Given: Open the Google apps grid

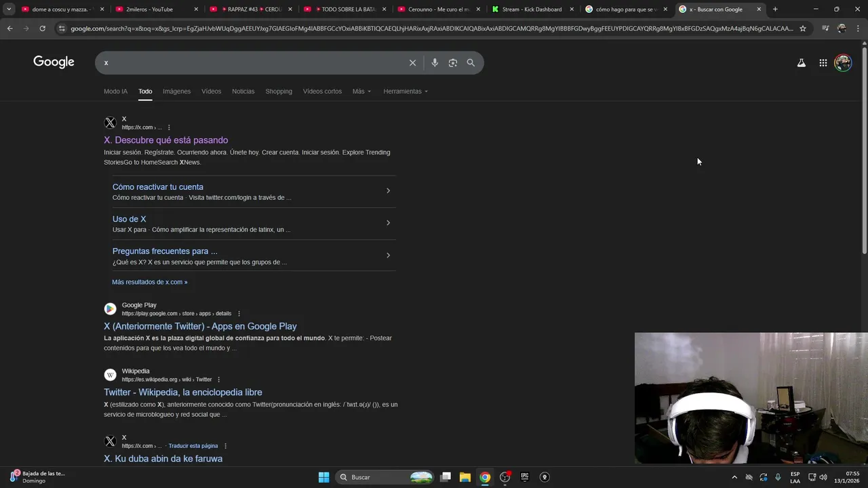Looking at the screenshot, I should click(823, 62).
